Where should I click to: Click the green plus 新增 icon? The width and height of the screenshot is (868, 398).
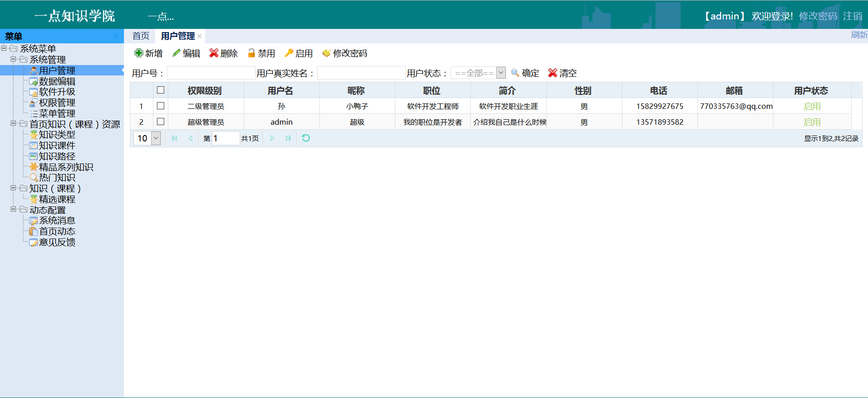[x=138, y=53]
